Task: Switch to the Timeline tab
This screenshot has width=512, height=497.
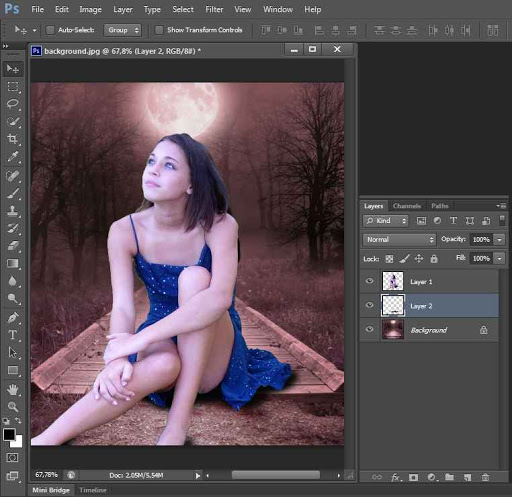Action: pyautogui.click(x=93, y=490)
